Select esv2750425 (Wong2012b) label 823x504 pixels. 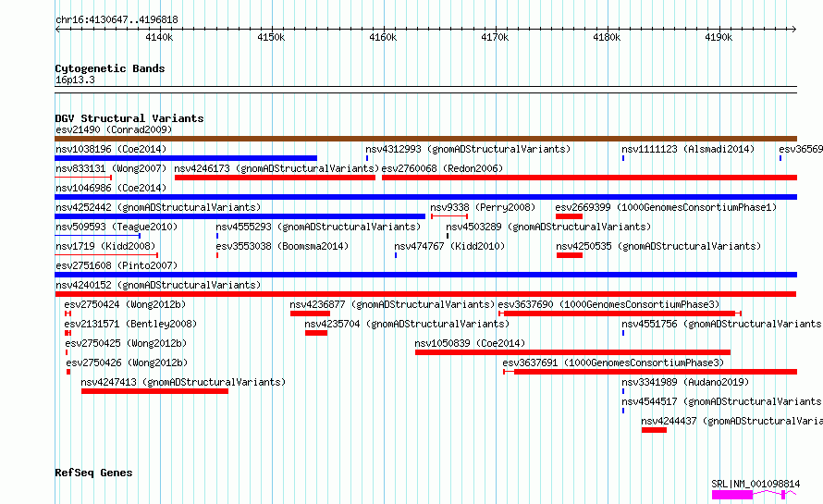(126, 343)
